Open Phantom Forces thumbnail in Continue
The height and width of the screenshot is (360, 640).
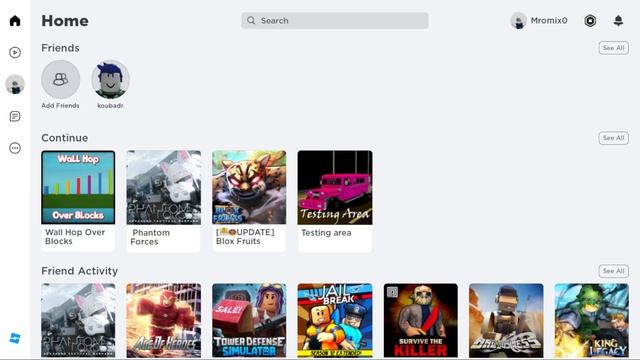tap(164, 187)
